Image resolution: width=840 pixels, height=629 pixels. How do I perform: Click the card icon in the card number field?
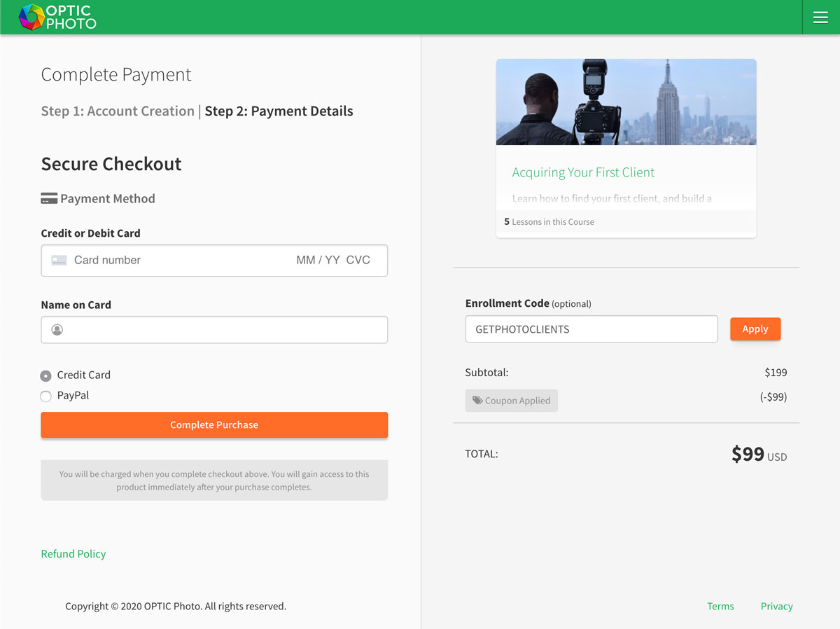[59, 261]
